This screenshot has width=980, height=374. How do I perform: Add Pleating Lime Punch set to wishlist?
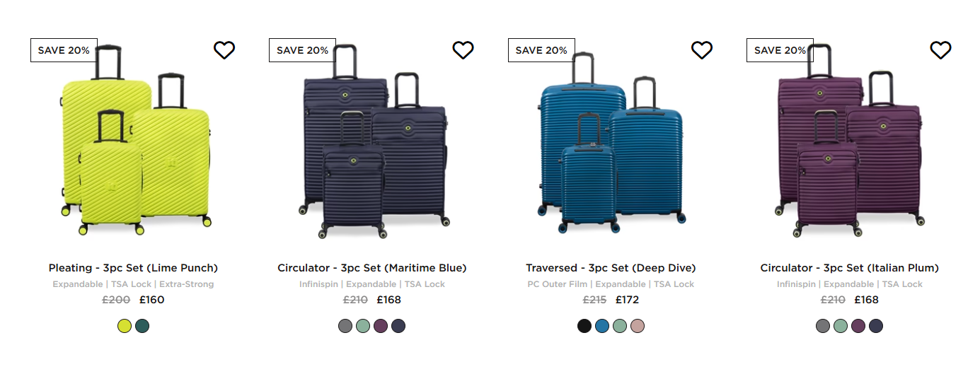224,50
